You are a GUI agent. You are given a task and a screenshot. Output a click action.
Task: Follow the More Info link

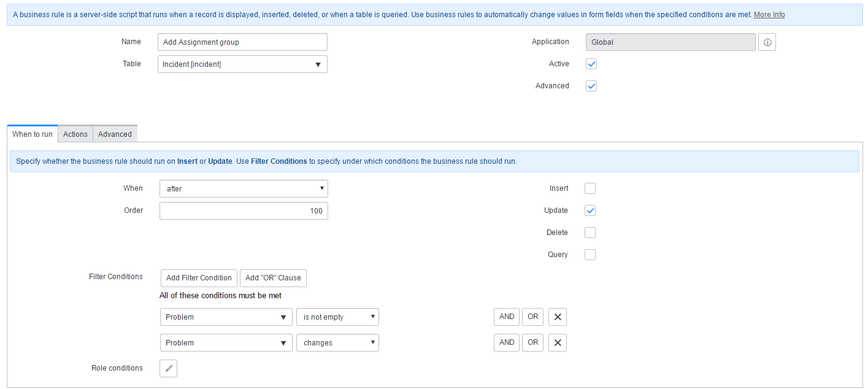pos(769,15)
